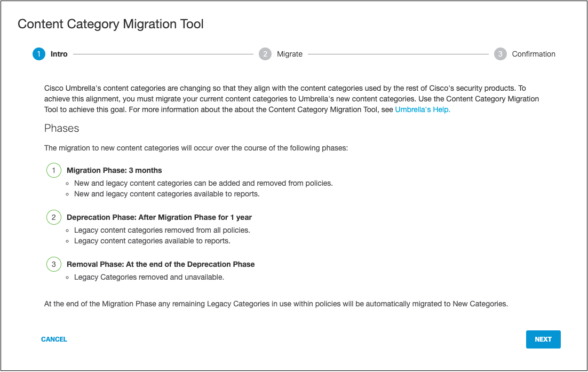Screen dimensions: 588x372
Task: Click 'Legacy content categories available to reports.' bullet
Action: point(152,241)
